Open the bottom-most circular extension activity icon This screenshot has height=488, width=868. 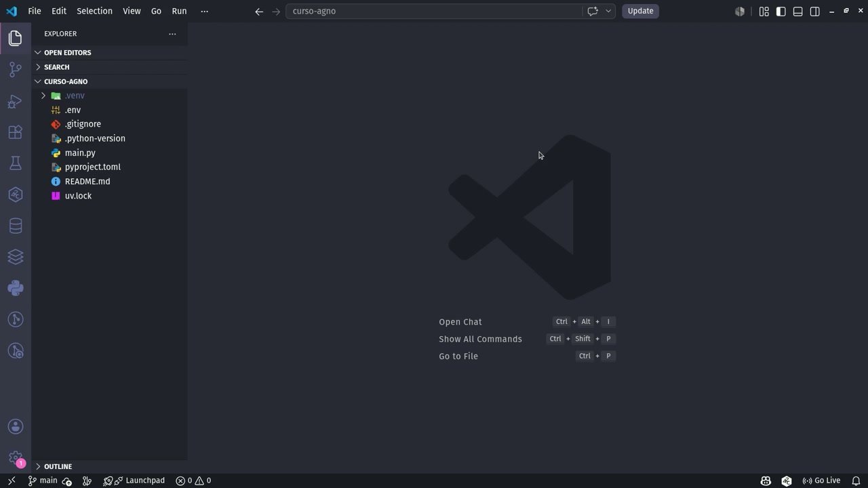(15, 350)
